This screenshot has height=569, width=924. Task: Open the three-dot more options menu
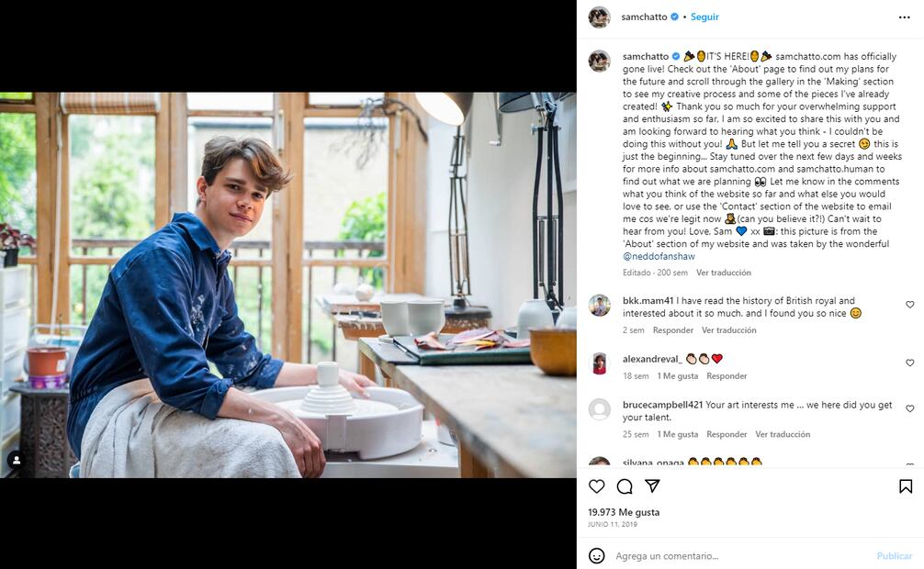[905, 17]
